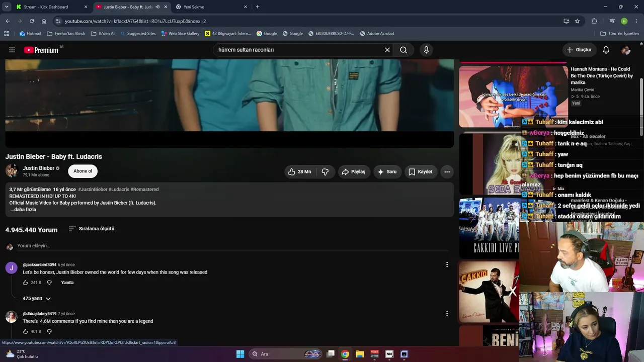Go to the YouTube Premium home logo
644x362 pixels.
click(x=41, y=50)
